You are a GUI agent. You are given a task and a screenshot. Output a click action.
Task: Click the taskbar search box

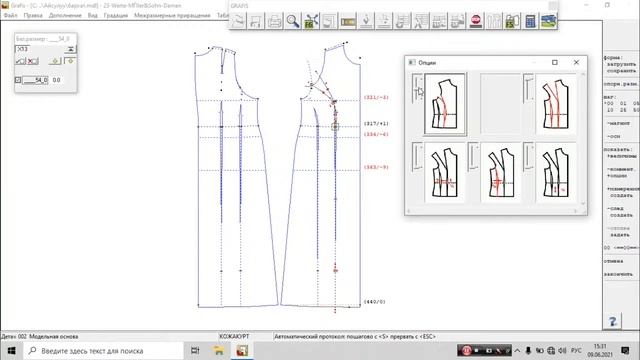tap(103, 351)
